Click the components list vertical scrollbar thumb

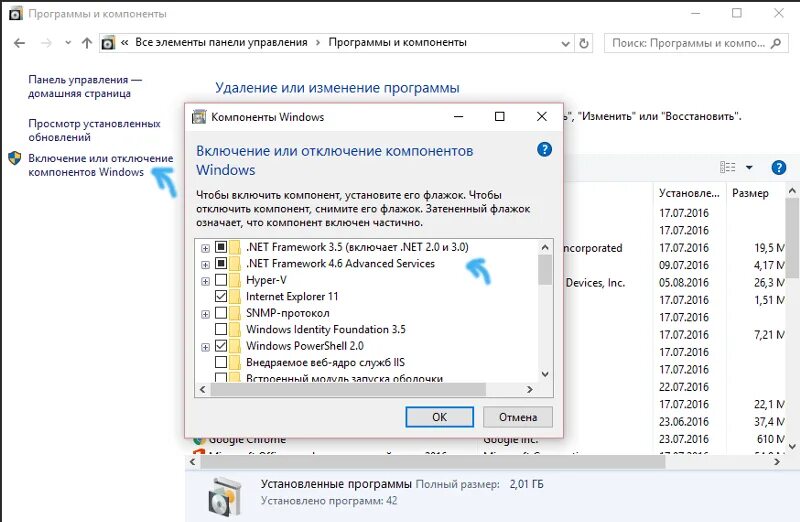coord(545,269)
